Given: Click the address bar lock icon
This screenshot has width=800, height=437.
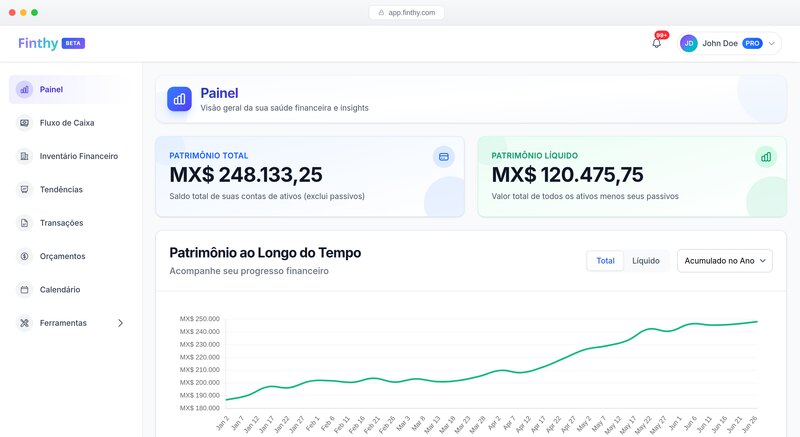Looking at the screenshot, I should point(381,13).
